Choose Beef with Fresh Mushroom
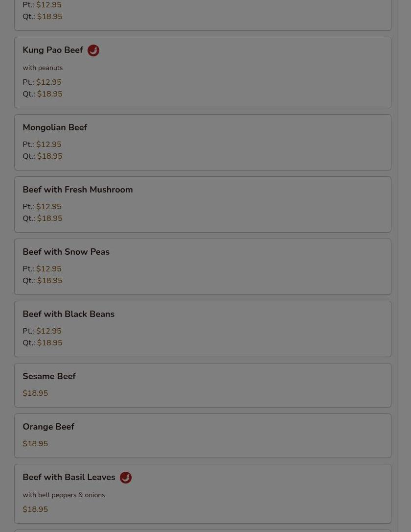The width and height of the screenshot is (411, 532). (x=203, y=205)
